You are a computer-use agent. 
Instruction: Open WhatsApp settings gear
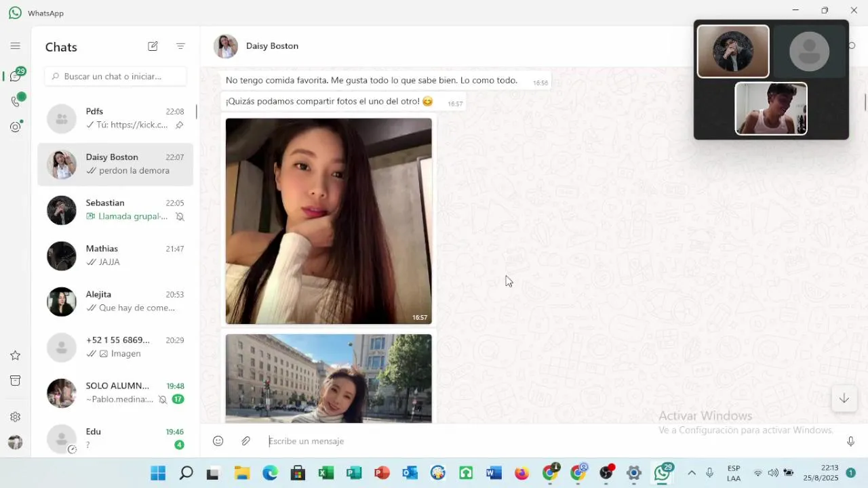point(15,417)
